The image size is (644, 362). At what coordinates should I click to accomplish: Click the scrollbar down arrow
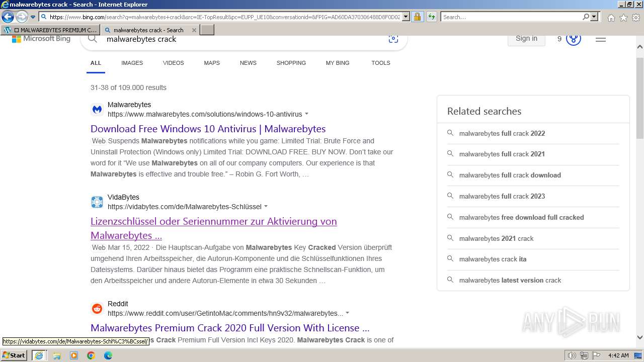[640, 338]
